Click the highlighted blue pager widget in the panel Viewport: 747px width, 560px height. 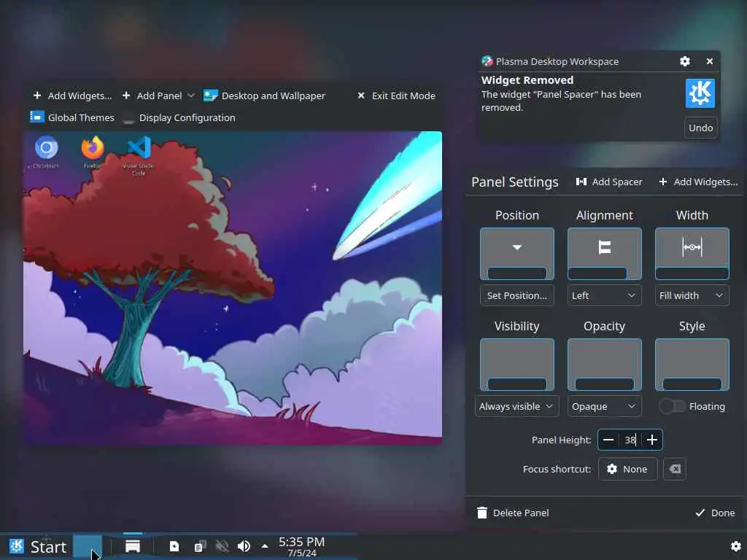(88, 547)
